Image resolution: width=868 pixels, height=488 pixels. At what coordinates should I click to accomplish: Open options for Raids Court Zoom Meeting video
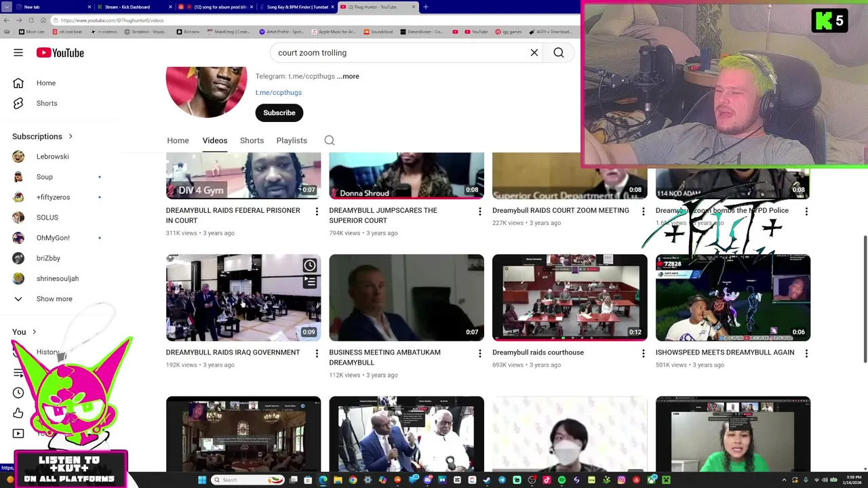coord(644,211)
